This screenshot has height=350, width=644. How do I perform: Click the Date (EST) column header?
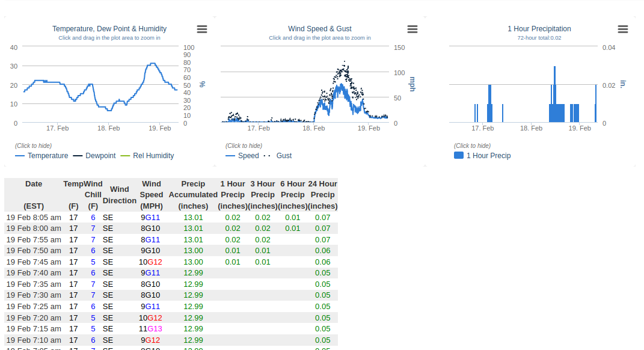coord(34,195)
